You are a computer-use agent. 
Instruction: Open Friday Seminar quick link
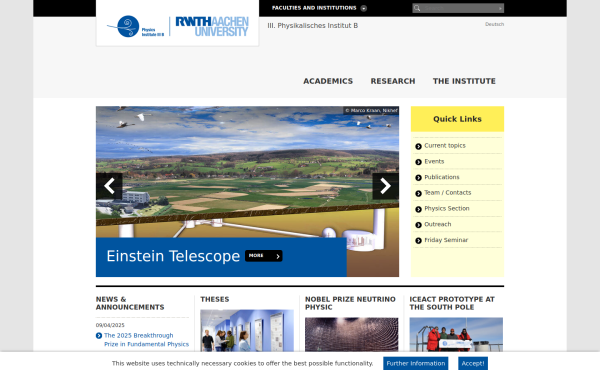(x=446, y=240)
